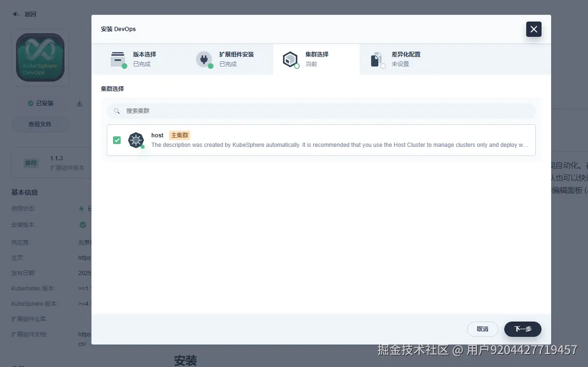Click the 基本信息 heading
588x367 pixels.
(24, 192)
